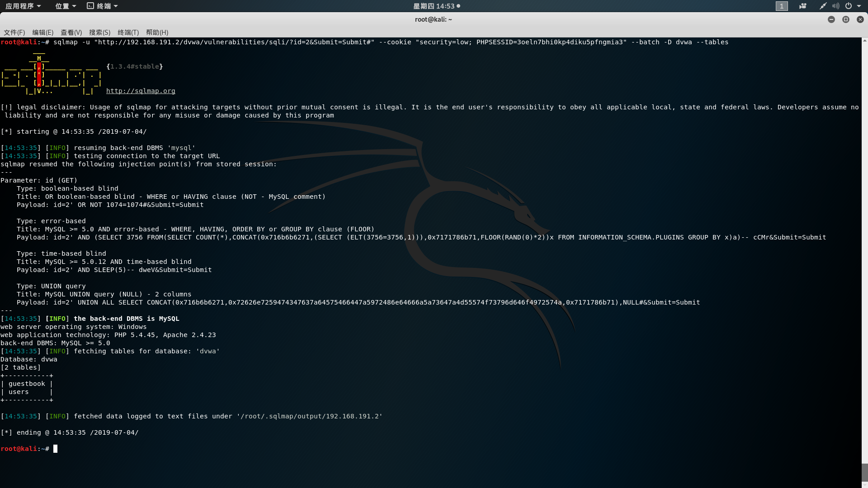Screen dimensions: 868x488
Task: Click the volume speaker icon
Action: 835,6
